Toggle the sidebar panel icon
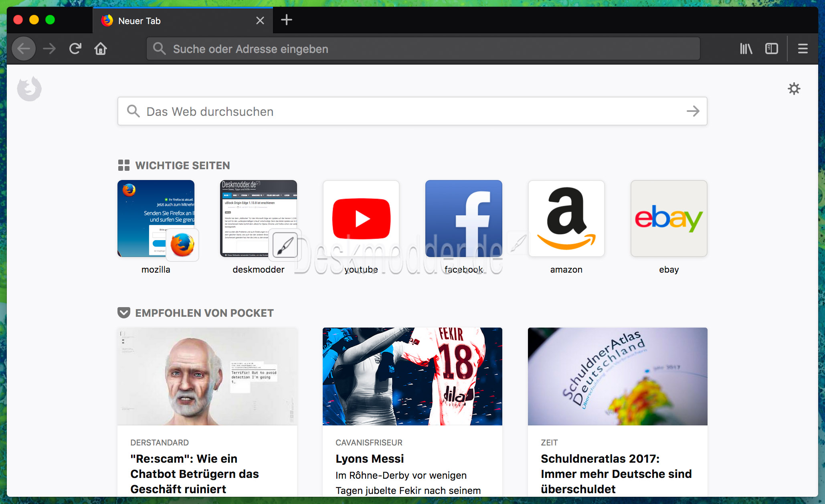This screenshot has width=825, height=504. [x=772, y=49]
